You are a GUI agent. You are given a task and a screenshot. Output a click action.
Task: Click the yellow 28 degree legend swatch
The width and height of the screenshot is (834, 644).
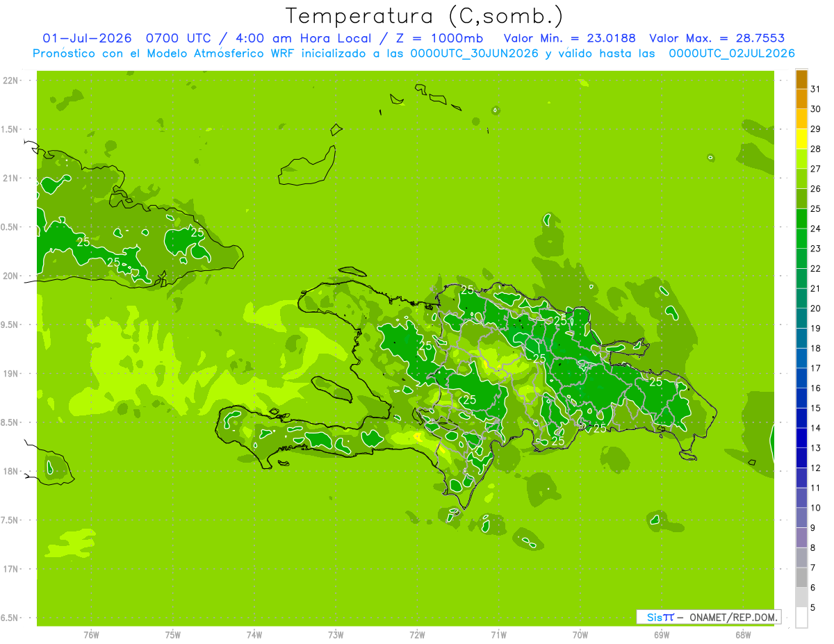801,139
